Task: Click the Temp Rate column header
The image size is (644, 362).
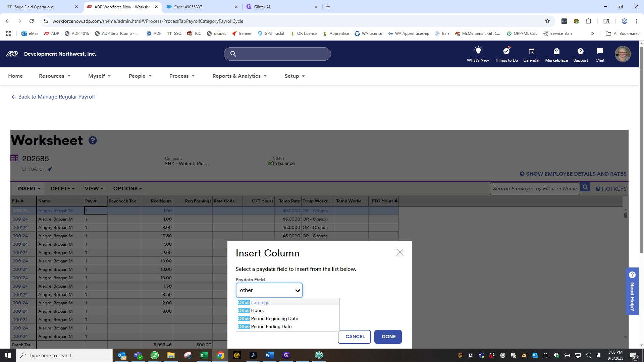Action: click(x=288, y=201)
